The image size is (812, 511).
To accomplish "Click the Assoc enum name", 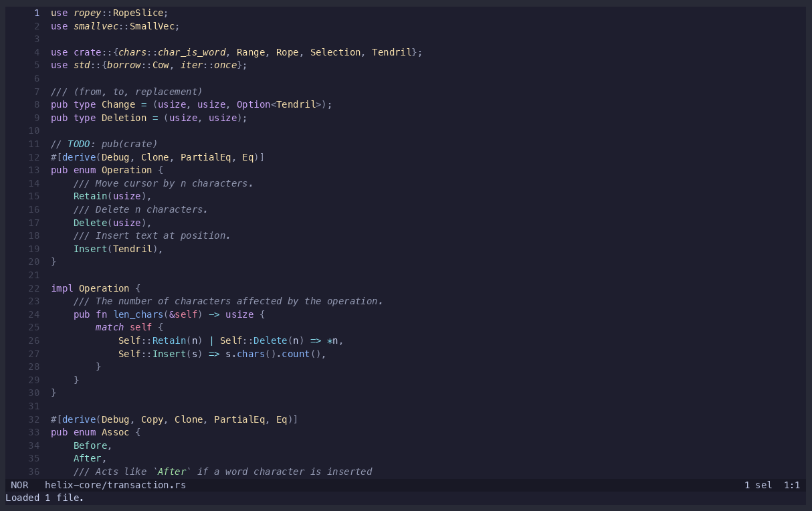I will [x=115, y=432].
